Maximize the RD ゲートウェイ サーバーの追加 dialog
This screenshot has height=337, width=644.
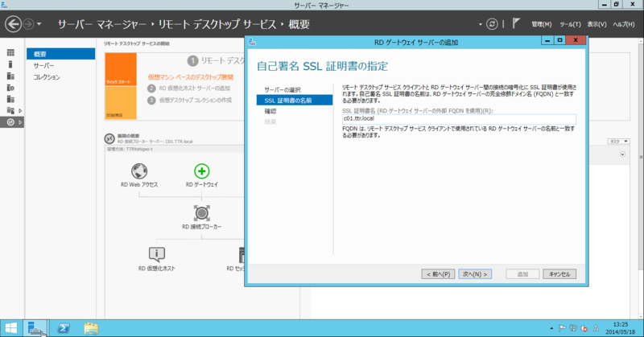coord(559,40)
